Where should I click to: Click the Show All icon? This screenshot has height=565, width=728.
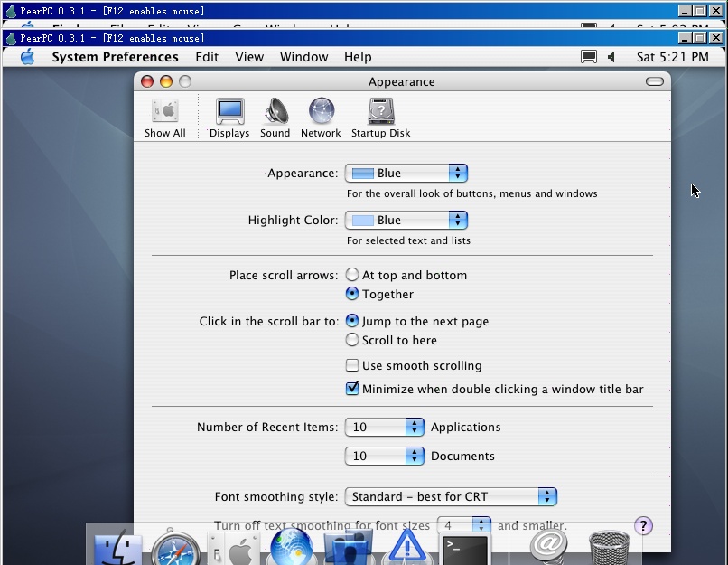[164, 118]
